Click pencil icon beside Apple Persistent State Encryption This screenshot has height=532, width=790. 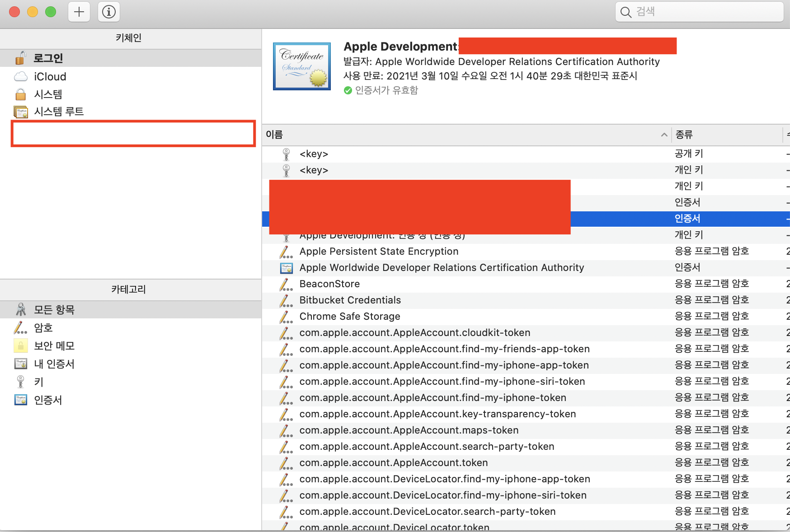pos(286,252)
